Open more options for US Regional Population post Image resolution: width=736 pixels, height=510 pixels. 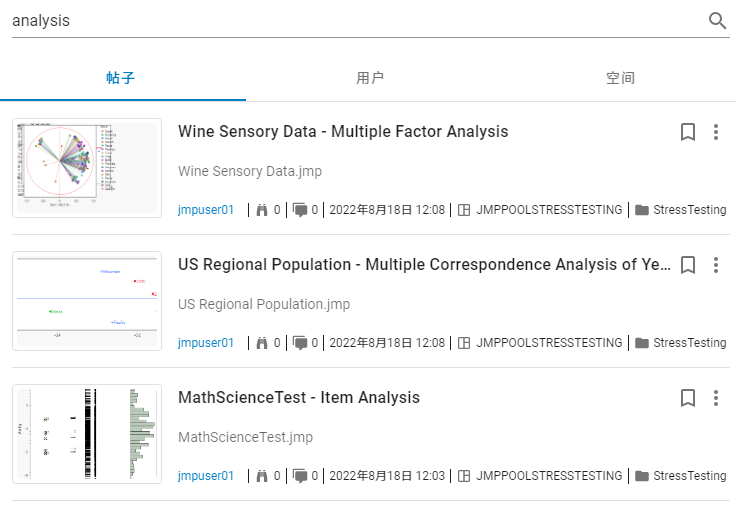tap(716, 265)
